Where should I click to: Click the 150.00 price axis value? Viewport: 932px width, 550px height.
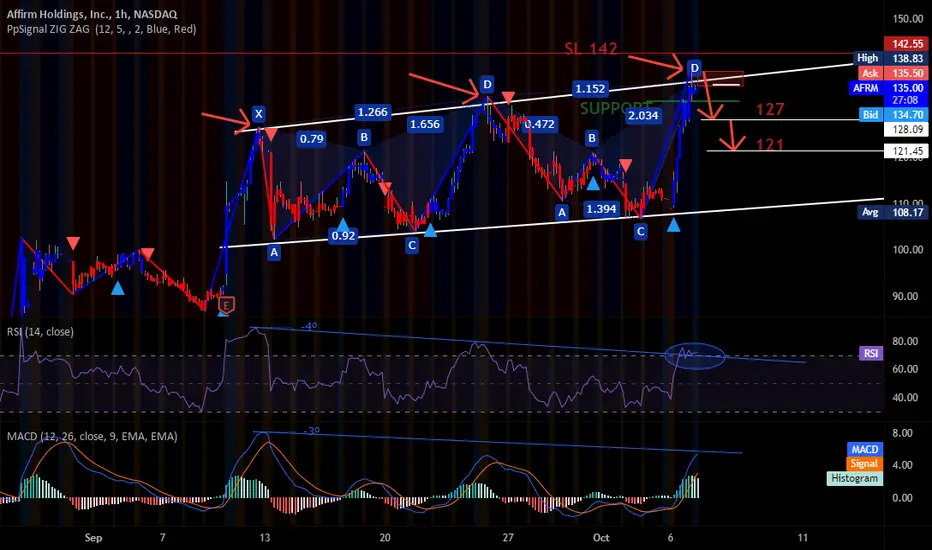[x=908, y=18]
